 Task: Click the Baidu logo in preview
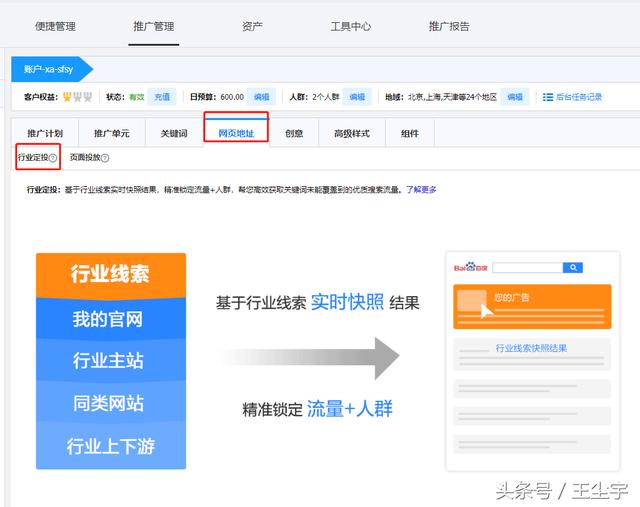(x=471, y=267)
